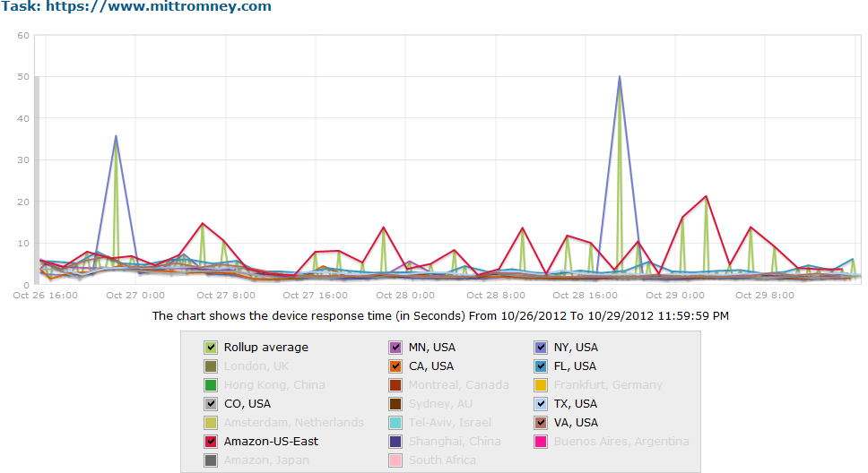
Task: Click the Oct 29 8:00 axis label
Action: [765, 296]
